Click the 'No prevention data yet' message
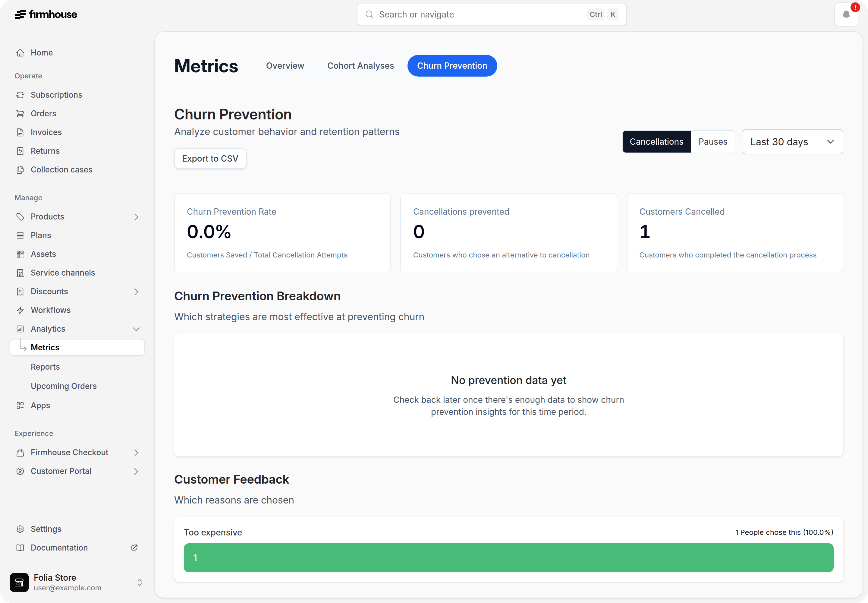This screenshot has width=868, height=603. click(508, 380)
